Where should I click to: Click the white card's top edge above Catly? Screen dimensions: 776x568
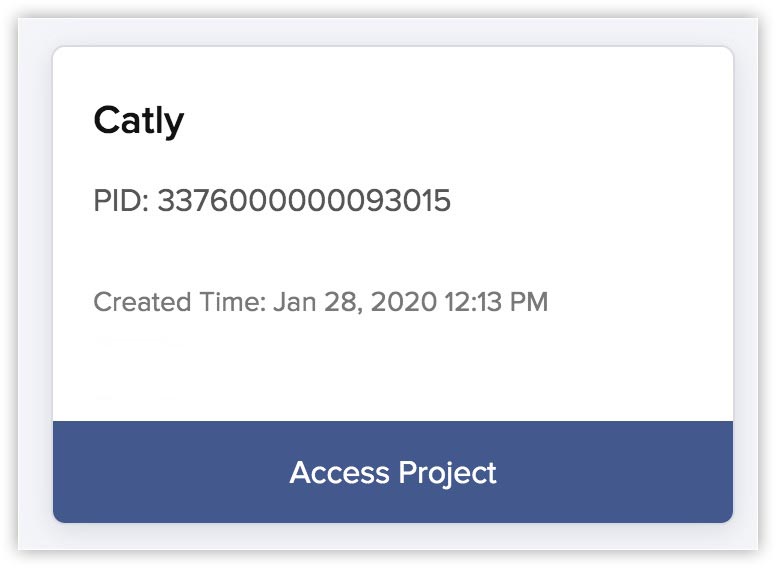(x=393, y=60)
